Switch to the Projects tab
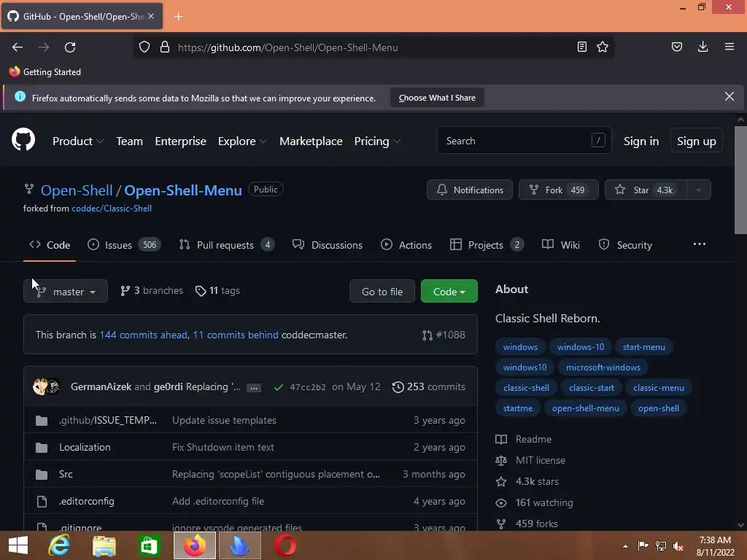This screenshot has height=560, width=747. pos(487,245)
